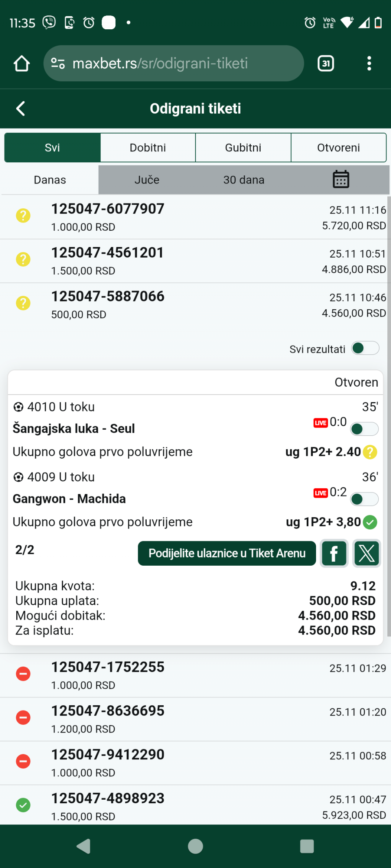Image resolution: width=391 pixels, height=868 pixels.
Task: Switch to the Otvoreni tab
Action: (x=338, y=148)
